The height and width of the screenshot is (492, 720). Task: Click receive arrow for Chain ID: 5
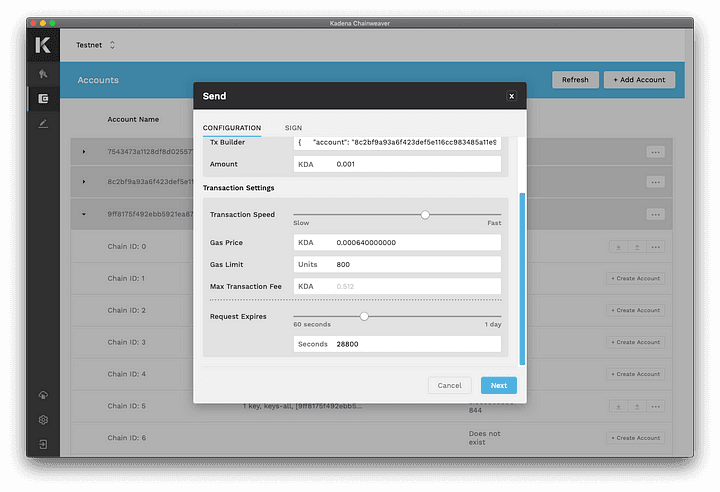tap(619, 407)
